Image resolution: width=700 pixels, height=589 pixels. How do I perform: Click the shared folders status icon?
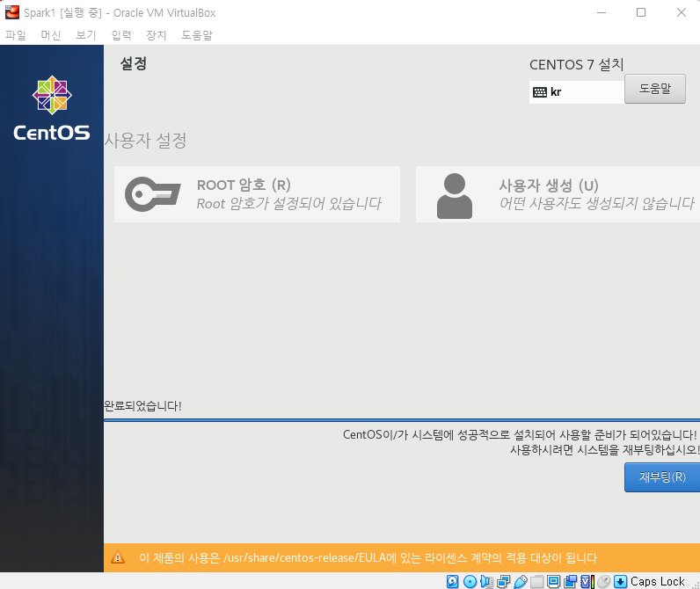click(x=537, y=581)
